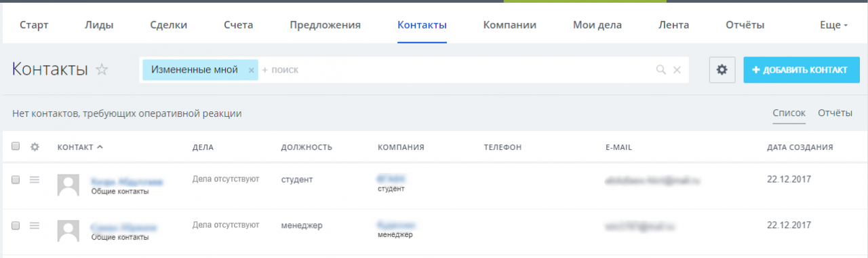Viewport: 868px width, 258px height.
Task: Click the avatar of the студент contact
Action: pos(68,185)
